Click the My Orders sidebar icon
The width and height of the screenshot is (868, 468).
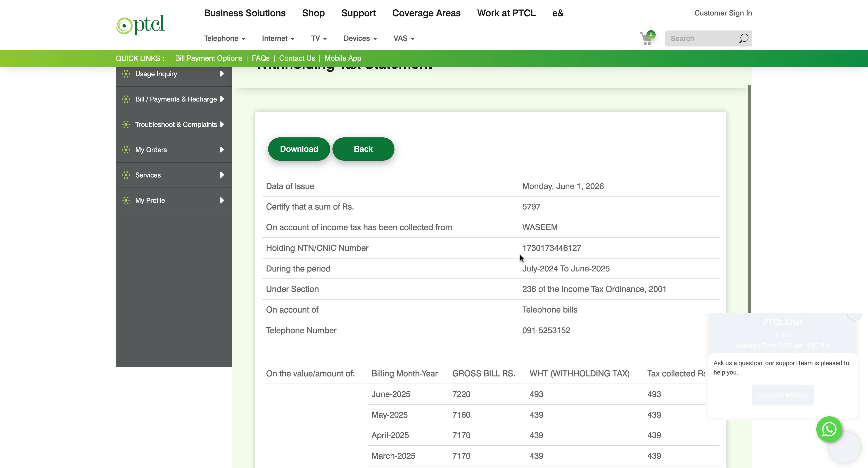[126, 150]
